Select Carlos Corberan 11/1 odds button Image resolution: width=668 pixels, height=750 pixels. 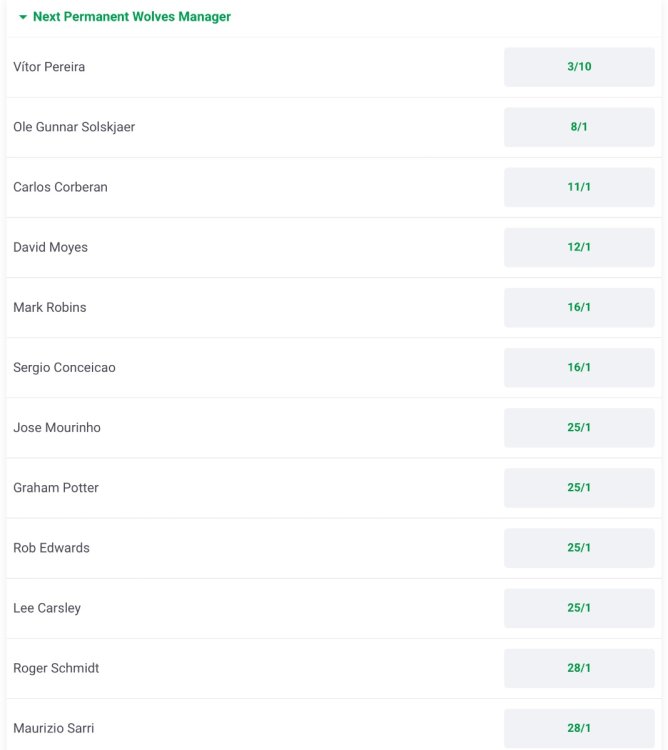tap(579, 187)
